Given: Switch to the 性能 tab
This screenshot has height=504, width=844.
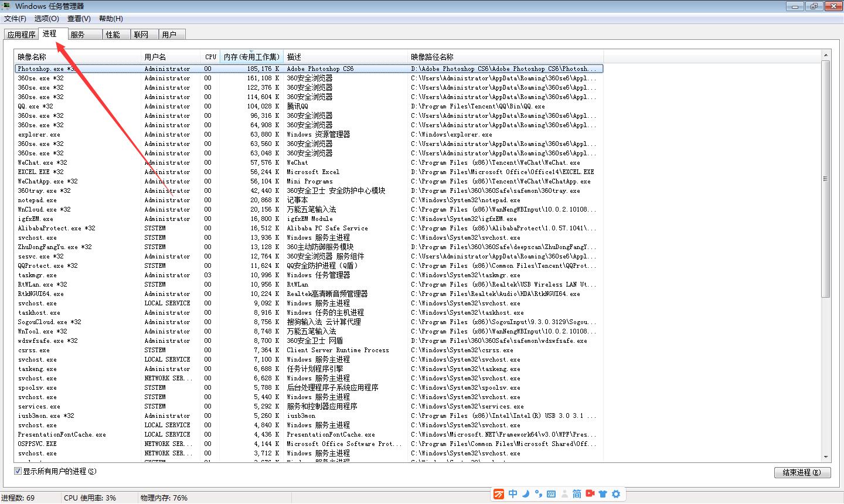Looking at the screenshot, I should pyautogui.click(x=116, y=35).
